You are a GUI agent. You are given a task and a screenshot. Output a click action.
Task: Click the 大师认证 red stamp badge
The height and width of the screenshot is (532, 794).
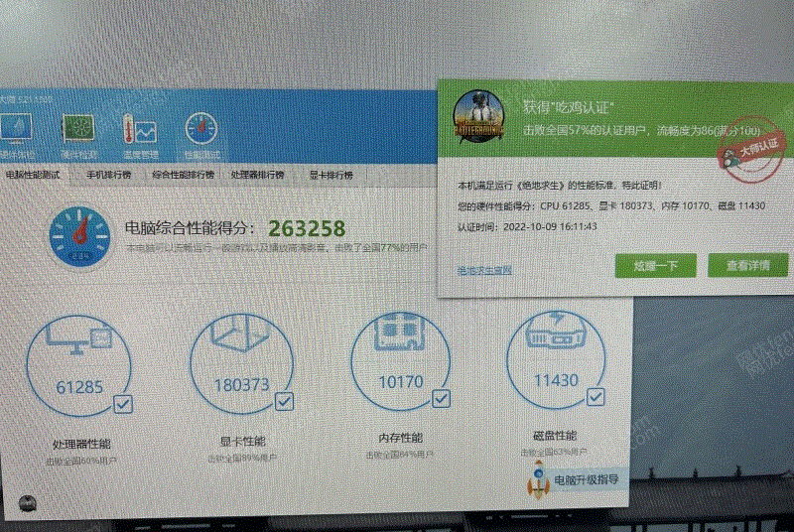pos(750,147)
